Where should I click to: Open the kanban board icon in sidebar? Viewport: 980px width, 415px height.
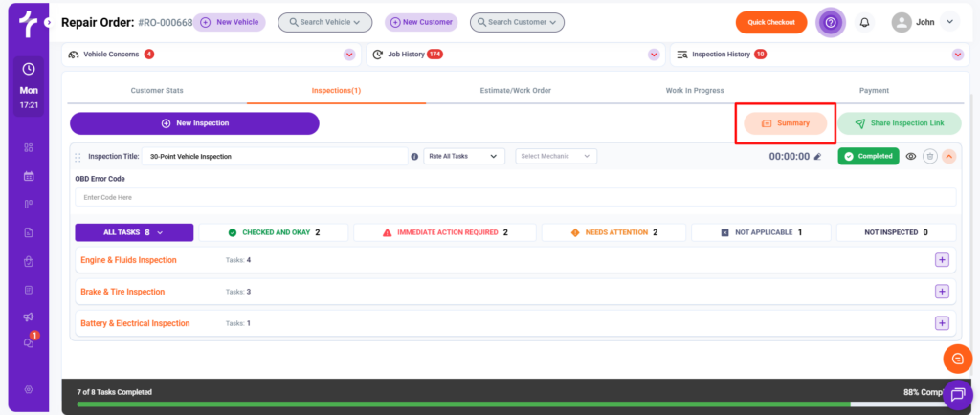[28, 204]
